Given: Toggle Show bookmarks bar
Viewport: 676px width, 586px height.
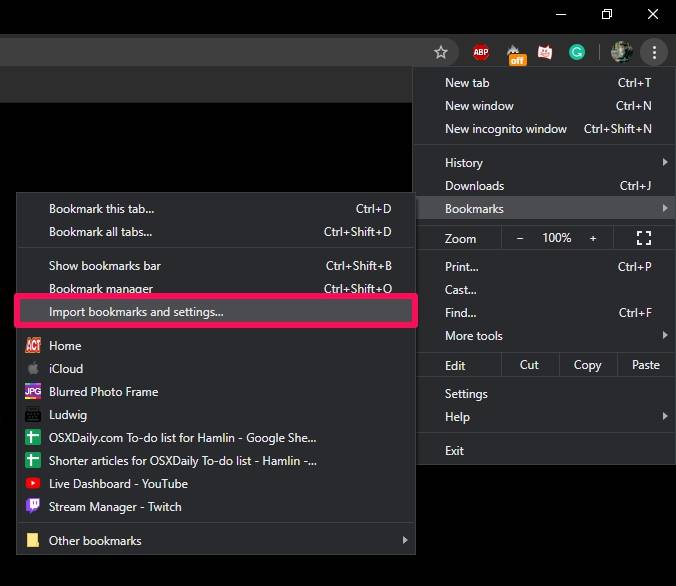Looking at the screenshot, I should click(x=216, y=266).
